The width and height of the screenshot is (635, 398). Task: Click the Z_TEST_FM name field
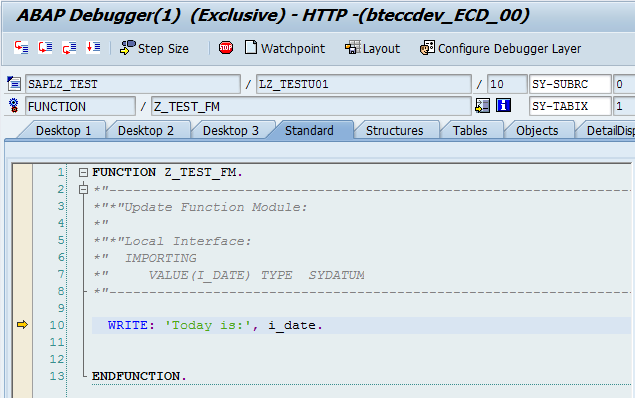coord(311,106)
